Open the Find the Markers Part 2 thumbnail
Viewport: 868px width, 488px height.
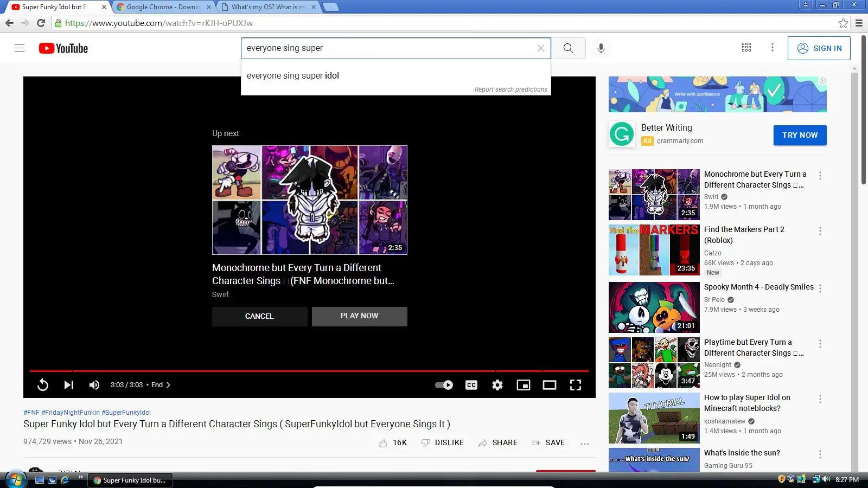[654, 250]
